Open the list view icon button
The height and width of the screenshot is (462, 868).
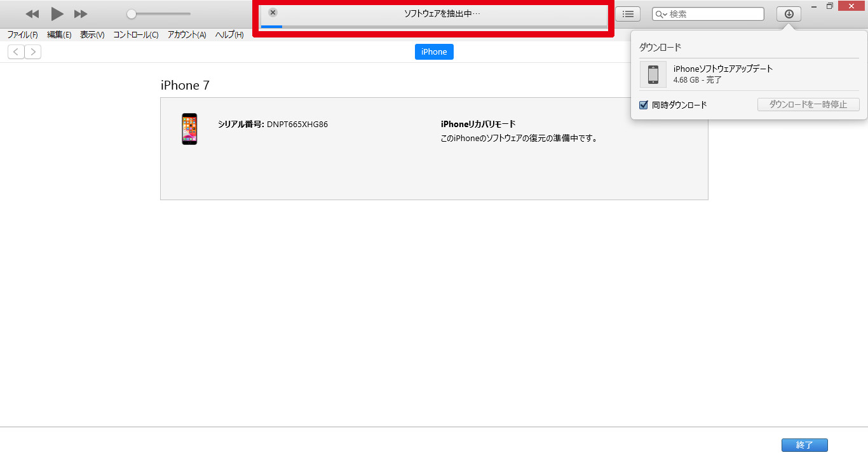pos(627,14)
